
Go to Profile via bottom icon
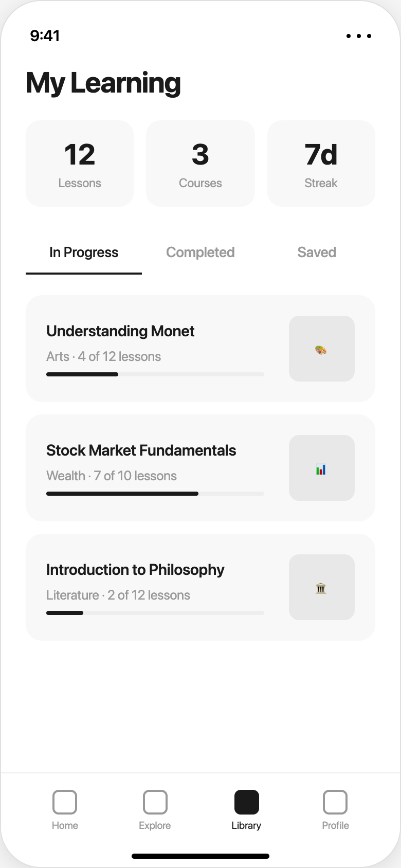[335, 802]
